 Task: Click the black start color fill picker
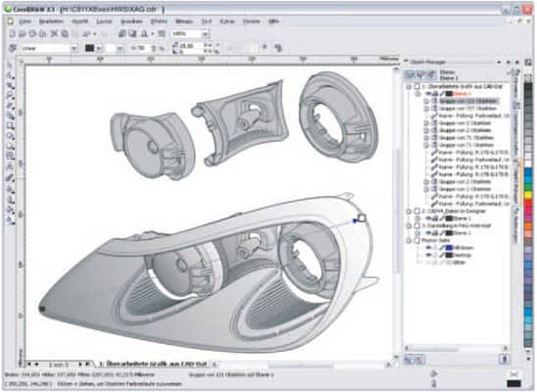tap(89, 48)
